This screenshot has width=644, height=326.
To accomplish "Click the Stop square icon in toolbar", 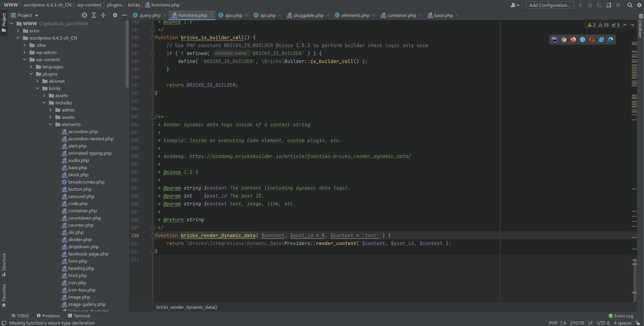I will pyautogui.click(x=618, y=5).
